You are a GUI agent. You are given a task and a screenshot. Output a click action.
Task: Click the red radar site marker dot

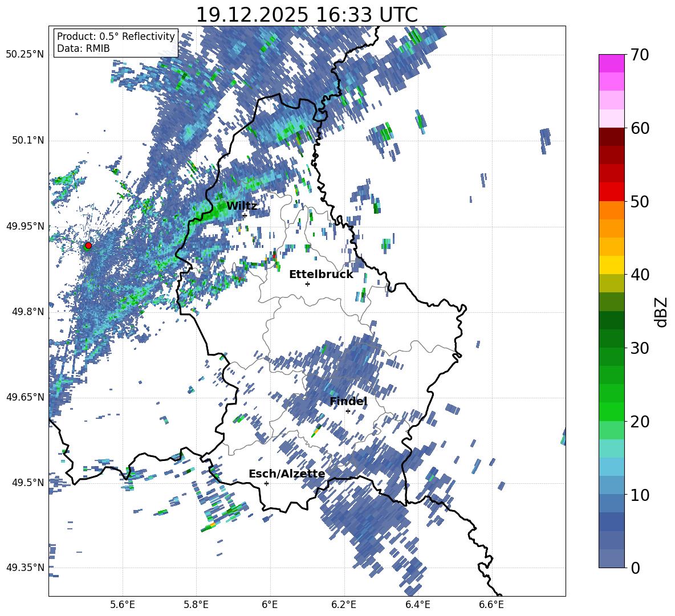coord(88,246)
